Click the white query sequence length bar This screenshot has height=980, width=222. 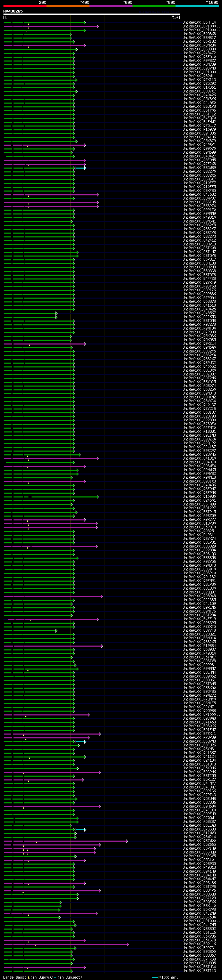click(x=92, y=14)
